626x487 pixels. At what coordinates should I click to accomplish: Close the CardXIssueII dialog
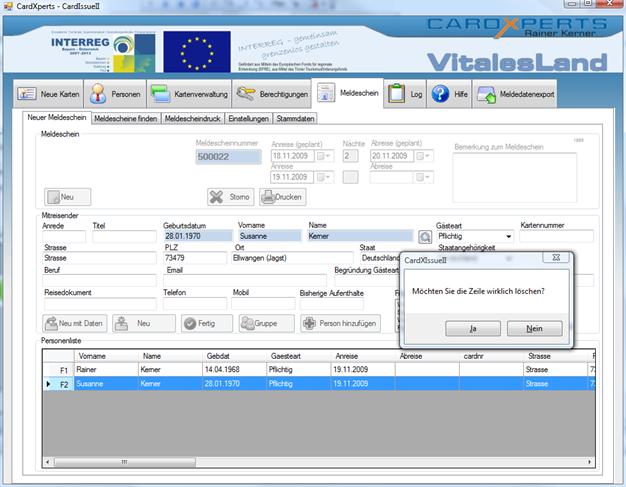point(556,257)
